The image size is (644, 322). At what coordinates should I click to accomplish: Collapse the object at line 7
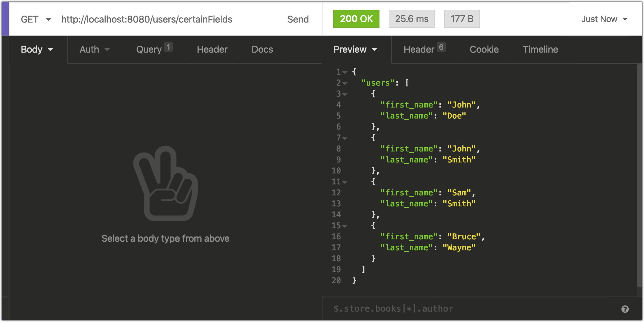(x=345, y=138)
